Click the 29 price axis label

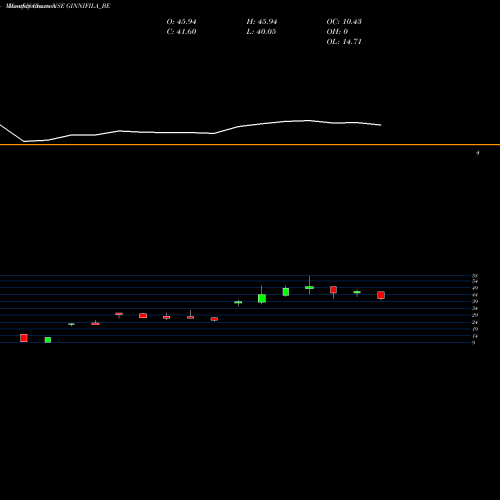click(x=475, y=315)
